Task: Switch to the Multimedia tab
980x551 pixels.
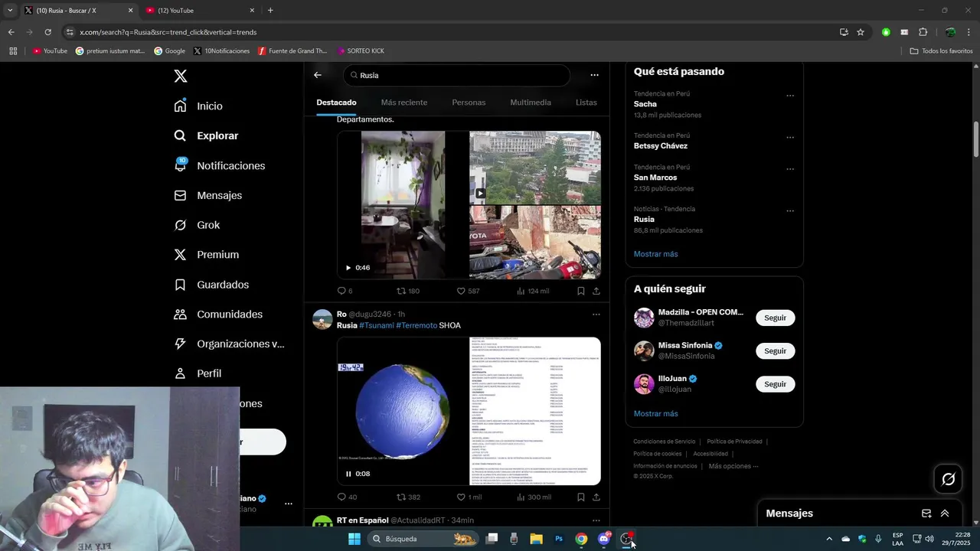Action: 531,103
